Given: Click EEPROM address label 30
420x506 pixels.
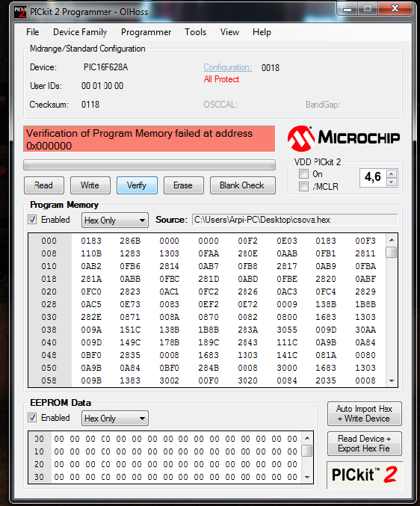Looking at the screenshot, I should (x=40, y=478).
